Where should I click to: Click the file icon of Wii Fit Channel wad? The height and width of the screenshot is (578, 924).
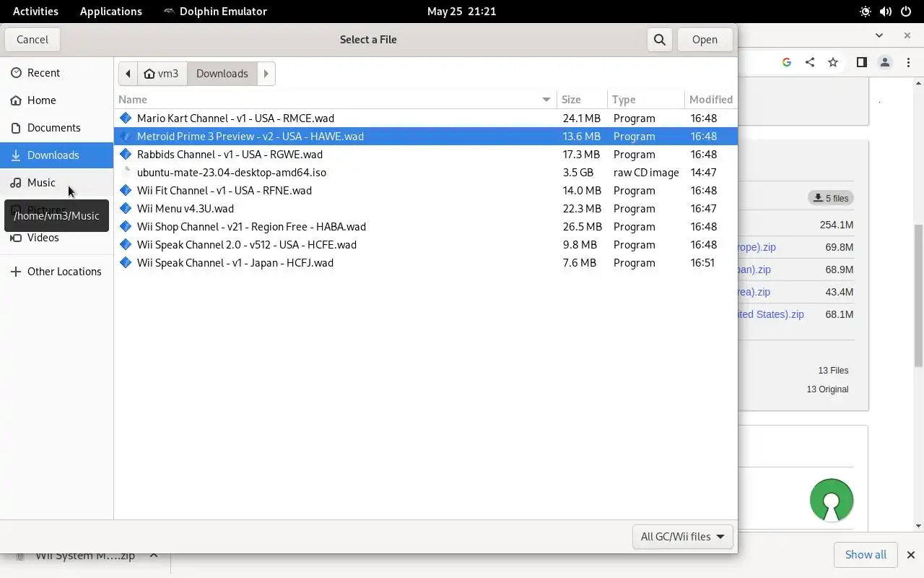[126, 190]
